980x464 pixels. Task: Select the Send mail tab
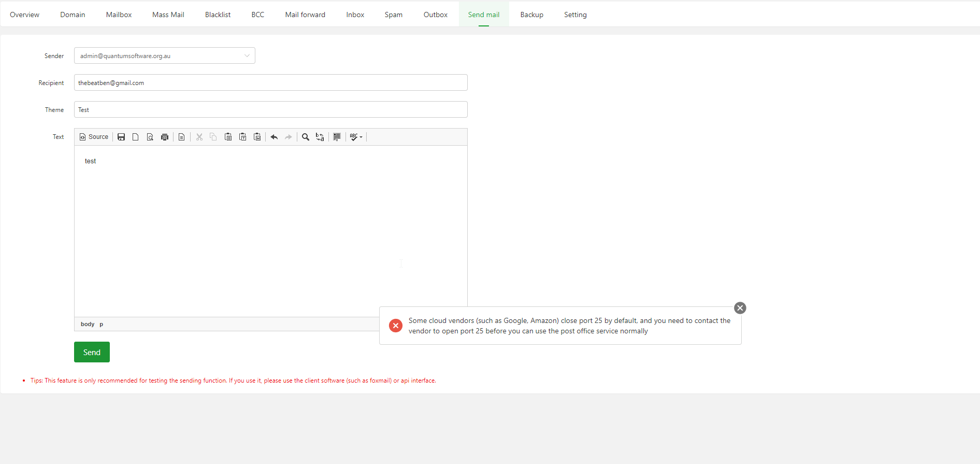(x=484, y=15)
